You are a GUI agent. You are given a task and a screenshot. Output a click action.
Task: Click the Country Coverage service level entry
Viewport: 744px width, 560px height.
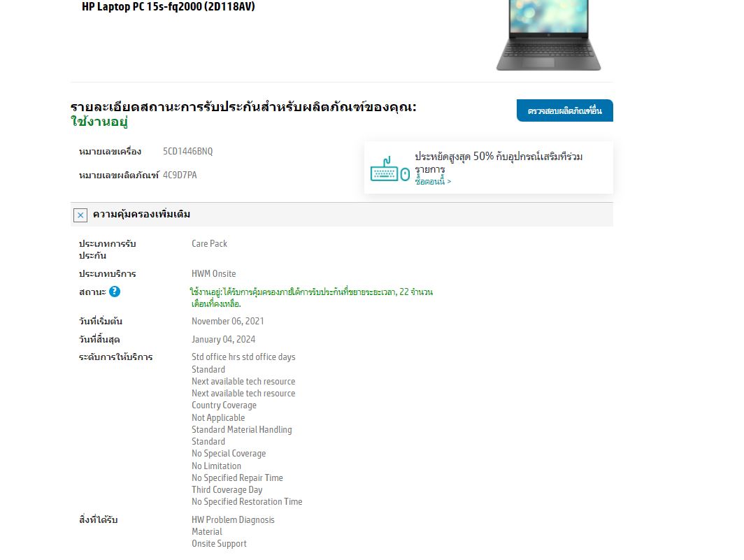[224, 405]
